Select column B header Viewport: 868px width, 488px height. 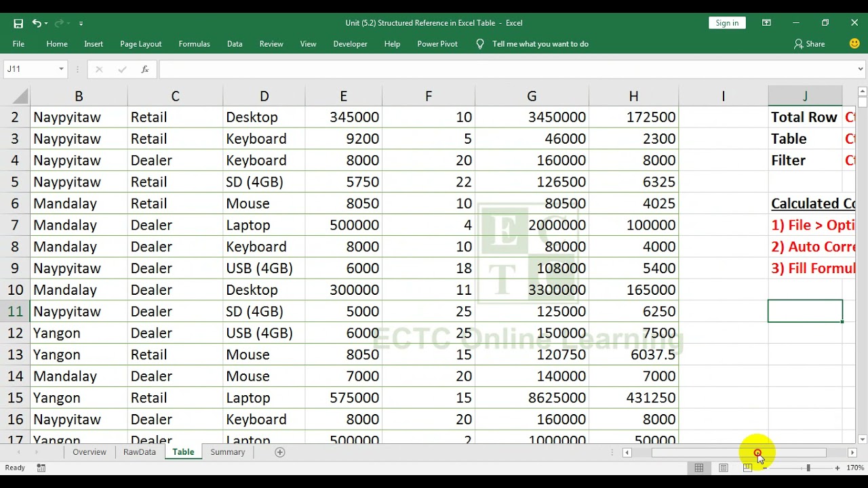coord(79,97)
